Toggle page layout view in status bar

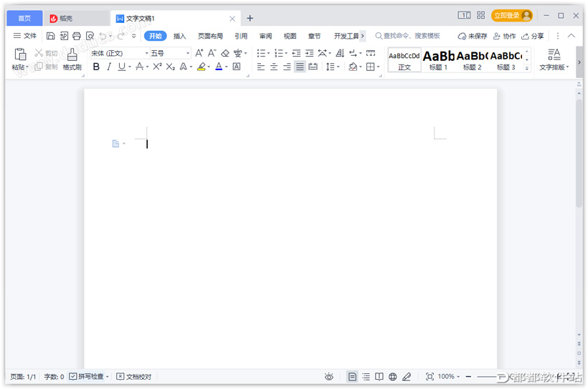[352, 377]
